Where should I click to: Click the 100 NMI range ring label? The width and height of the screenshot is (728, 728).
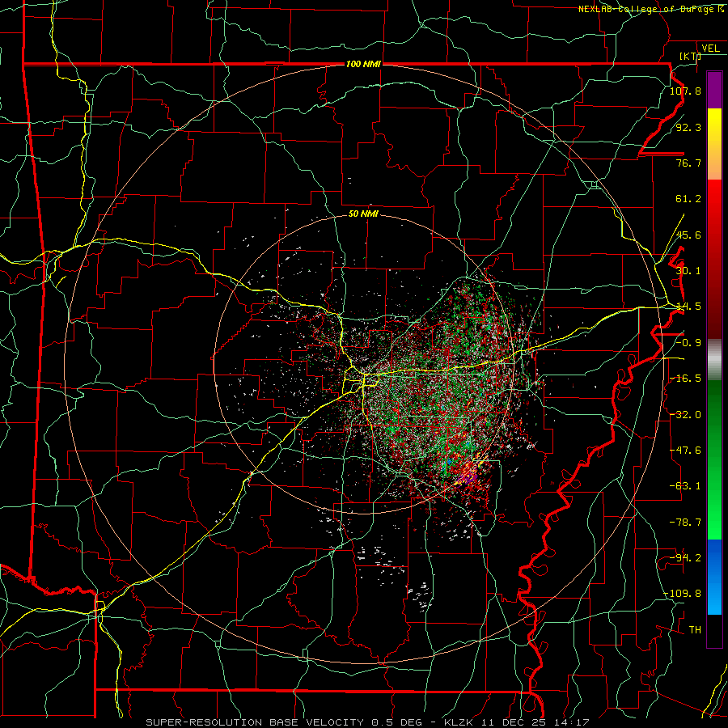[x=363, y=64]
